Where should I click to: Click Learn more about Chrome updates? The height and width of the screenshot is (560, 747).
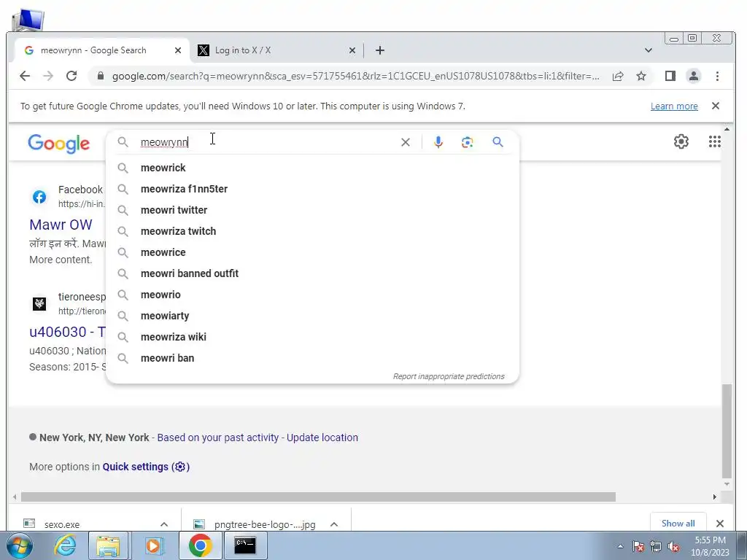[x=674, y=106]
